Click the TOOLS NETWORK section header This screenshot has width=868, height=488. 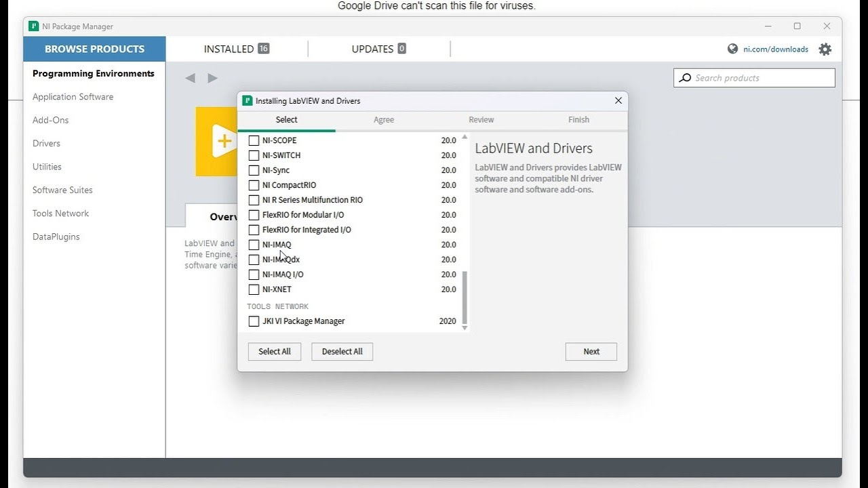click(278, 306)
